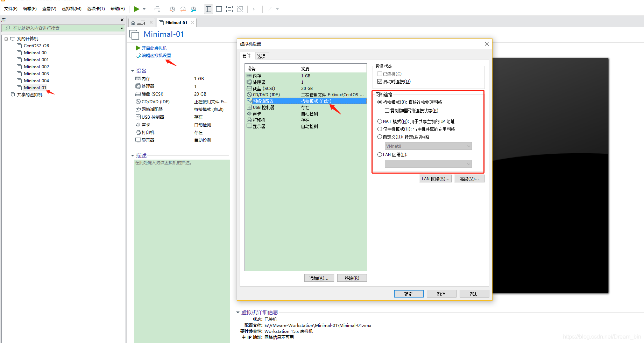Select the 打印机 printer icon in dialog list
The width and height of the screenshot is (644, 343).
(249, 120)
